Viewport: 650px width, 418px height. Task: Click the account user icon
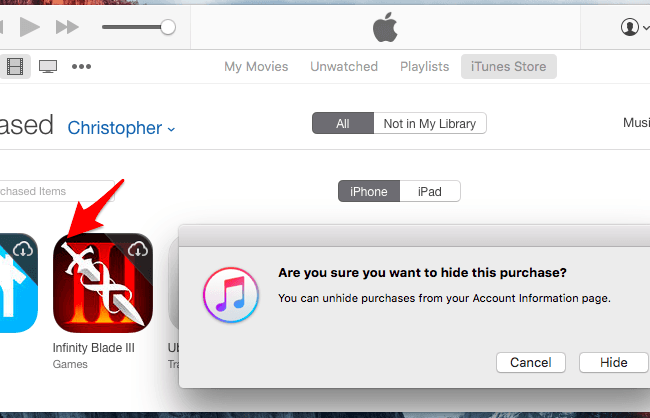coord(629,27)
